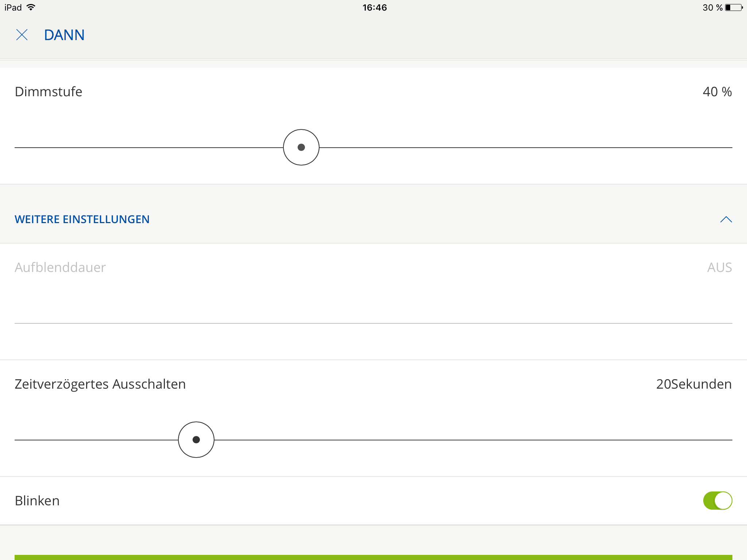
Task: Tap the Zeitverzögertes Ausschalten label
Action: pyautogui.click(x=100, y=384)
